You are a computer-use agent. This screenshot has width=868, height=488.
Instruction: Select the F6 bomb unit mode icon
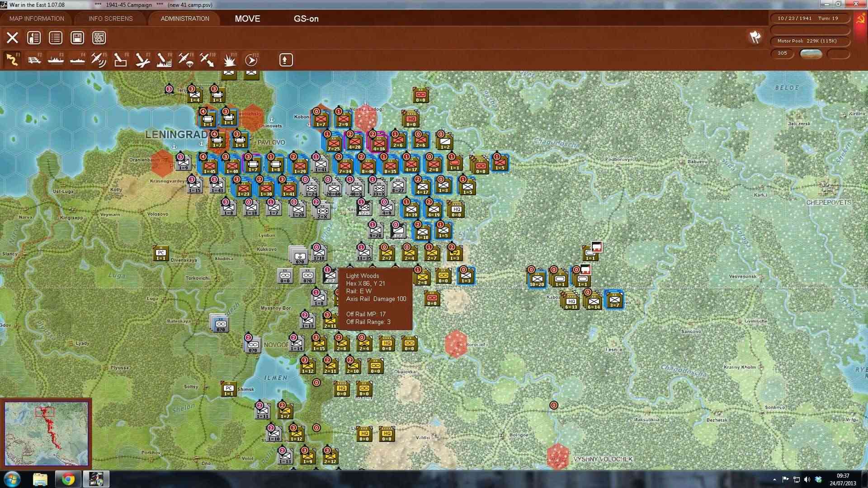pyautogui.click(x=120, y=60)
